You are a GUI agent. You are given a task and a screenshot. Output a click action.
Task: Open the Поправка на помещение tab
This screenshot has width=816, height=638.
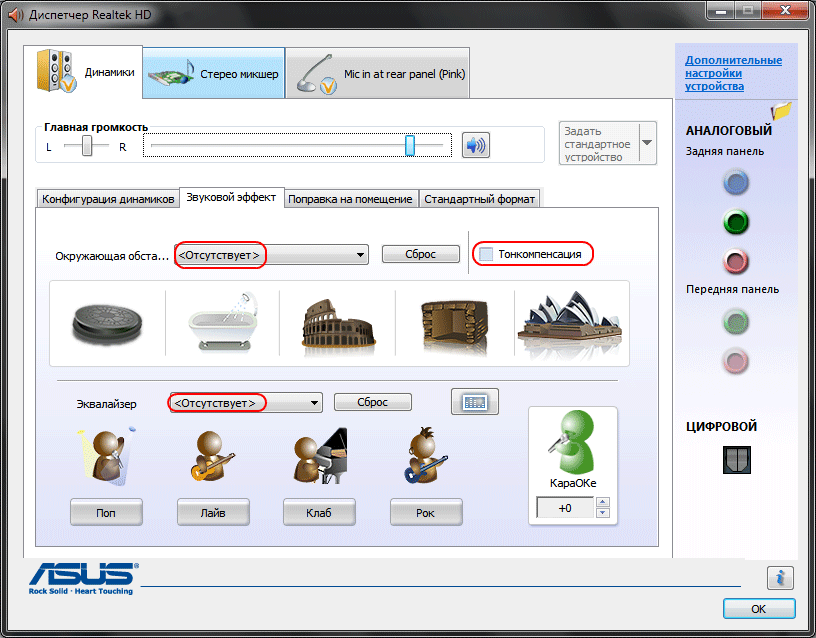[x=350, y=199]
